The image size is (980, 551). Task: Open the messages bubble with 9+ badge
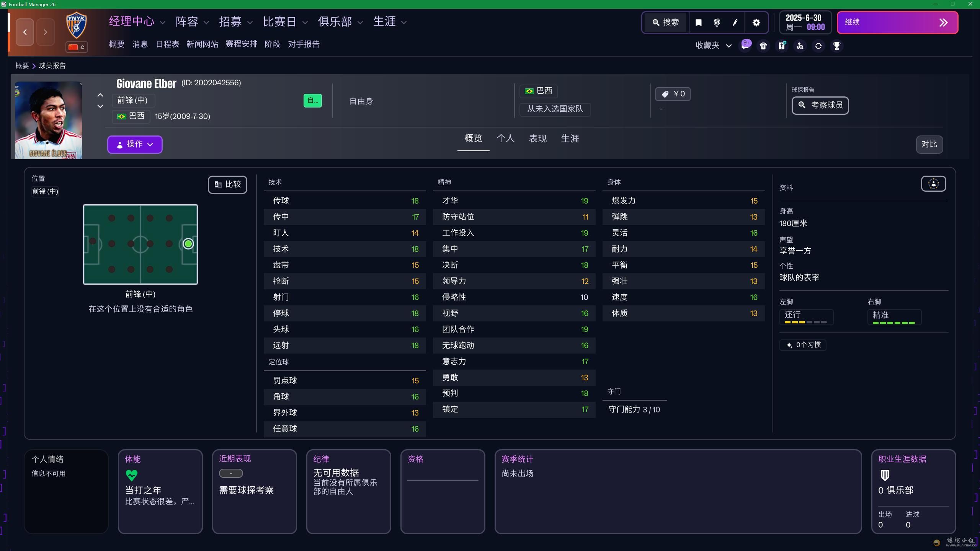point(745,46)
